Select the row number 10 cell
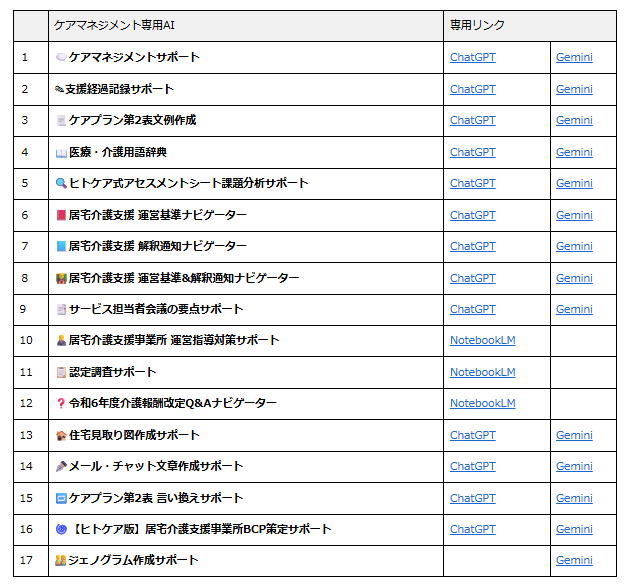The width and height of the screenshot is (630, 587). [31, 341]
